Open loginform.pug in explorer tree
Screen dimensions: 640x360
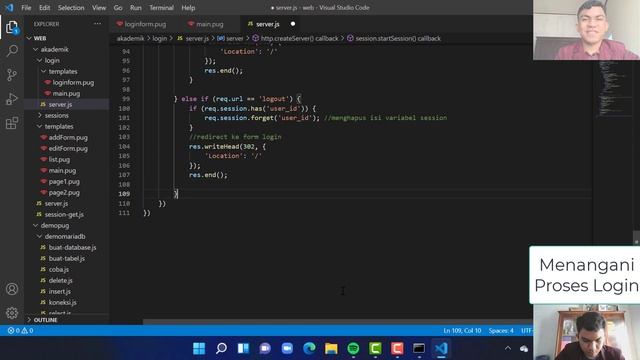tap(73, 82)
